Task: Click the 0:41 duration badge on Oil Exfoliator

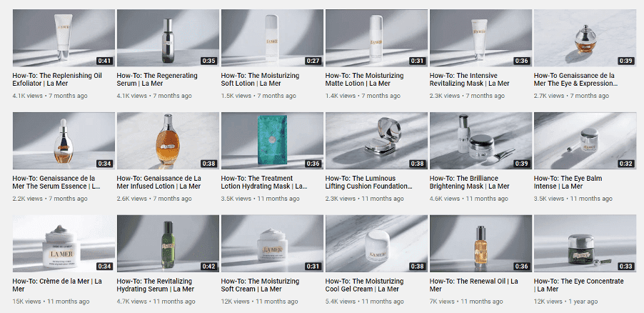Action: pyautogui.click(x=104, y=61)
